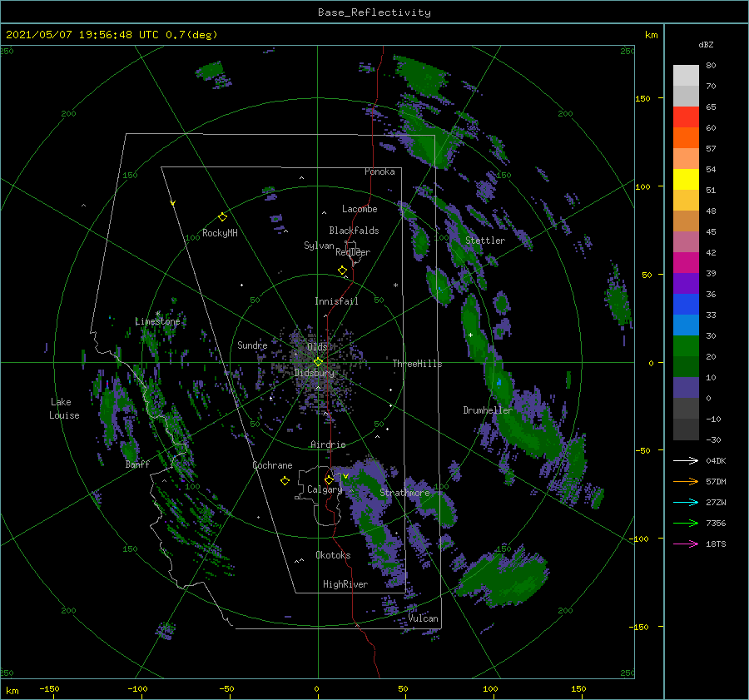Click the Cochrane label
Image resolution: width=749 pixels, height=700 pixels.
coord(272,465)
